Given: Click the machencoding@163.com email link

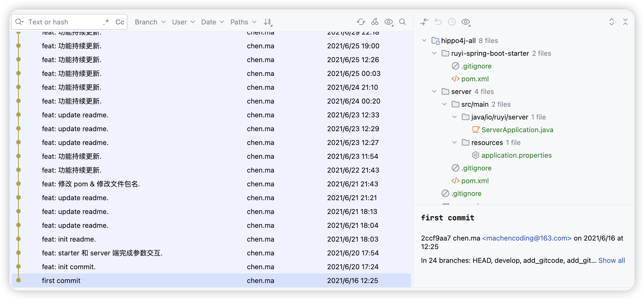Looking at the screenshot, I should click(x=527, y=238).
